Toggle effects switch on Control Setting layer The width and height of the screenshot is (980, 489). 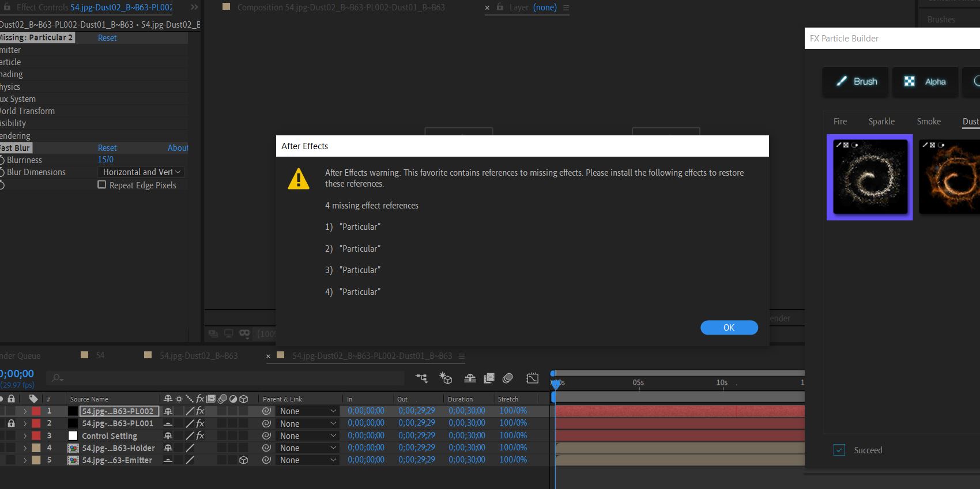tap(200, 435)
